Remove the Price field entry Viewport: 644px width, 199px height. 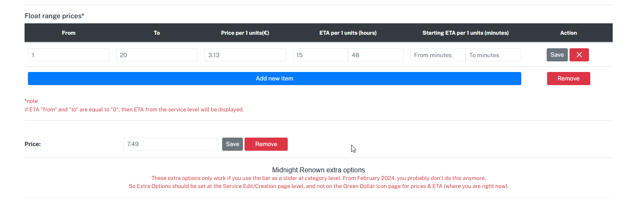266,144
